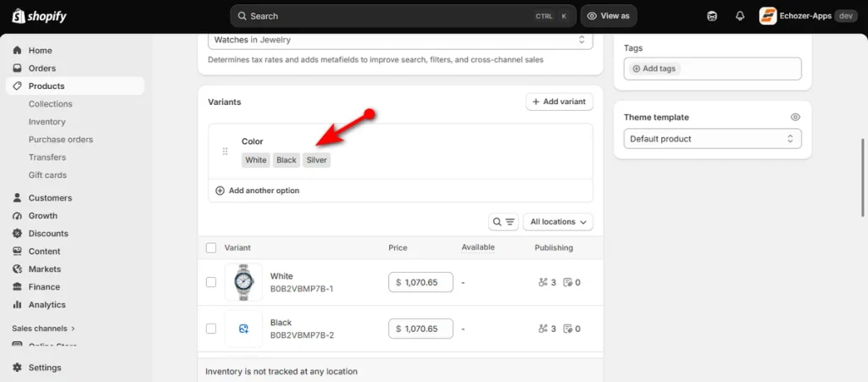Click the Echozer-Apps store account name
This screenshot has width=868, height=382.
click(805, 16)
